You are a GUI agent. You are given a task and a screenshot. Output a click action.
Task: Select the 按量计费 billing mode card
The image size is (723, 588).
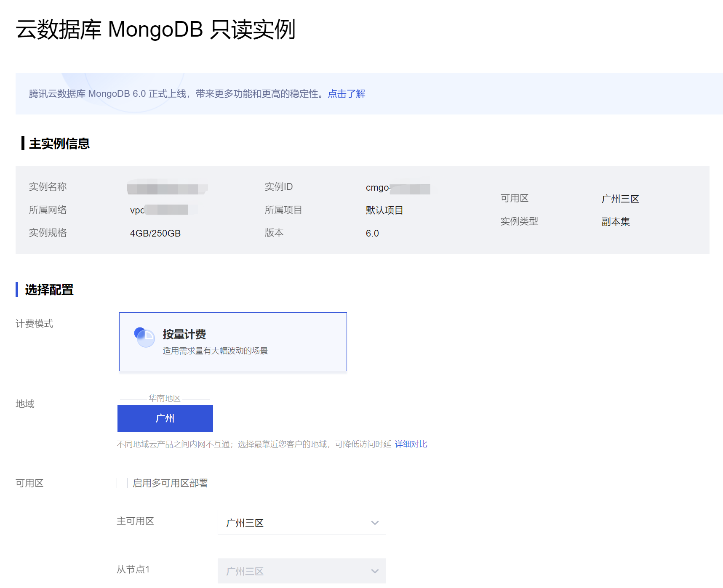233,342
